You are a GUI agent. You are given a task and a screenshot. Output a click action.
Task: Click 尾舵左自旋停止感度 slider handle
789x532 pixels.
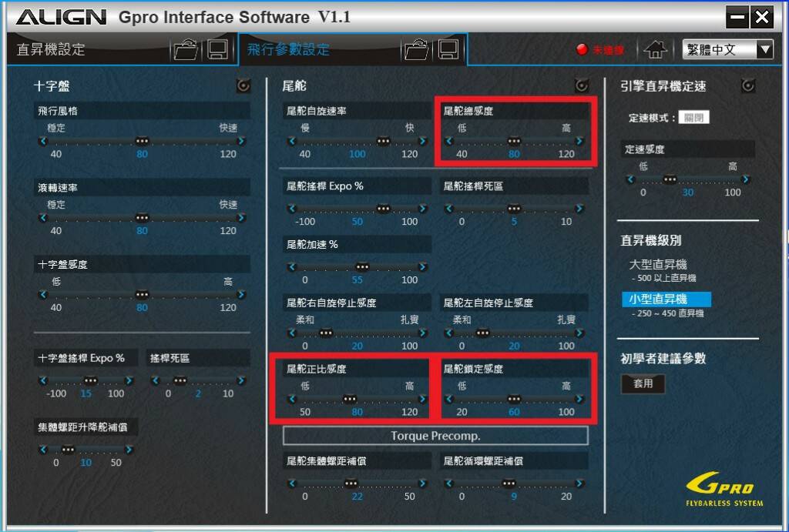point(482,333)
